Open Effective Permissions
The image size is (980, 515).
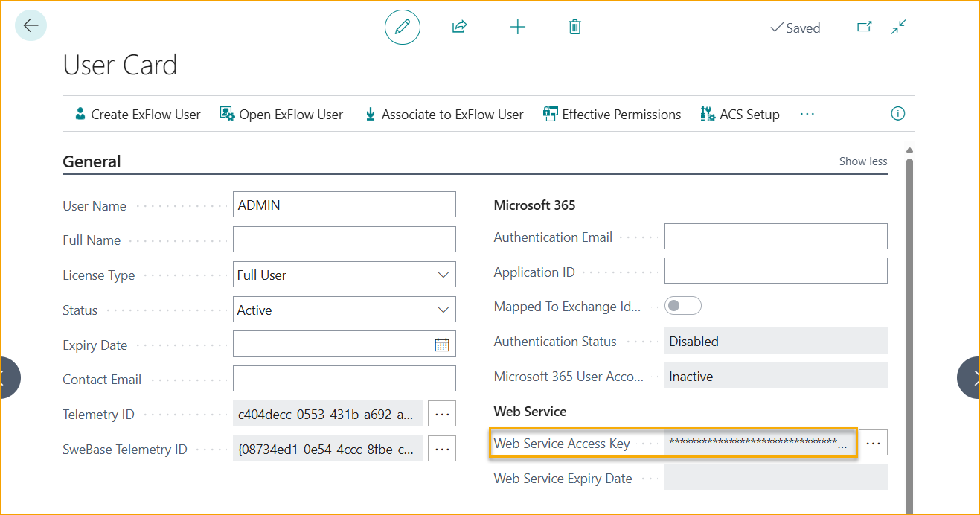click(612, 115)
